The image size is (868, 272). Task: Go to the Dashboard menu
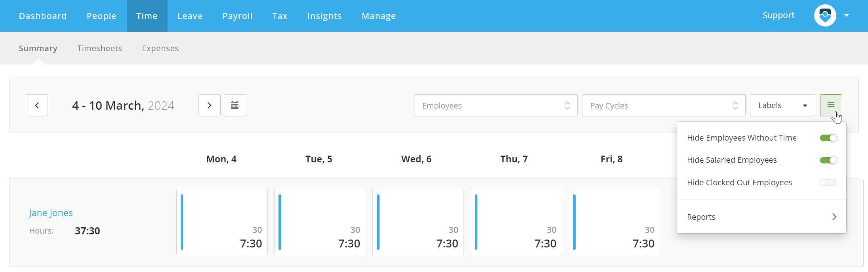coord(43,16)
